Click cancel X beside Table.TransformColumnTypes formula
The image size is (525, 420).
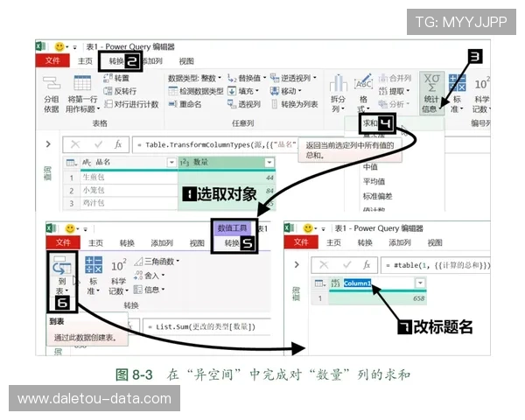(75, 144)
